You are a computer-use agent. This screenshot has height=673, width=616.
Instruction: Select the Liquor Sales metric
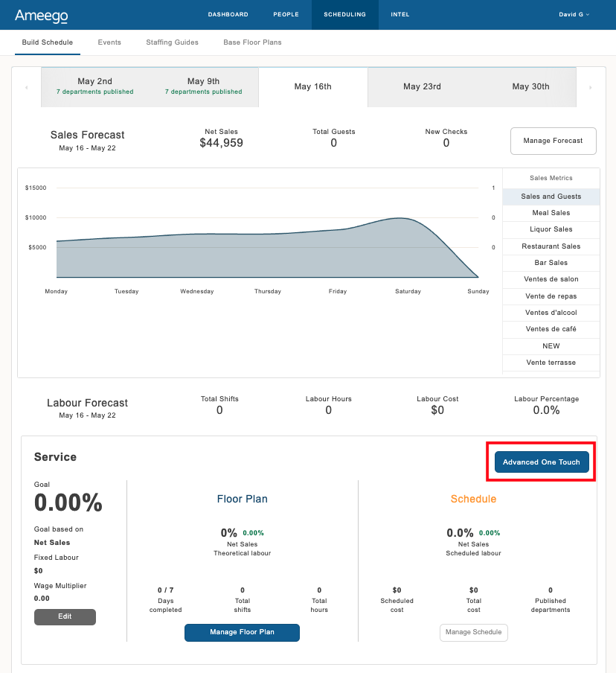pos(551,229)
